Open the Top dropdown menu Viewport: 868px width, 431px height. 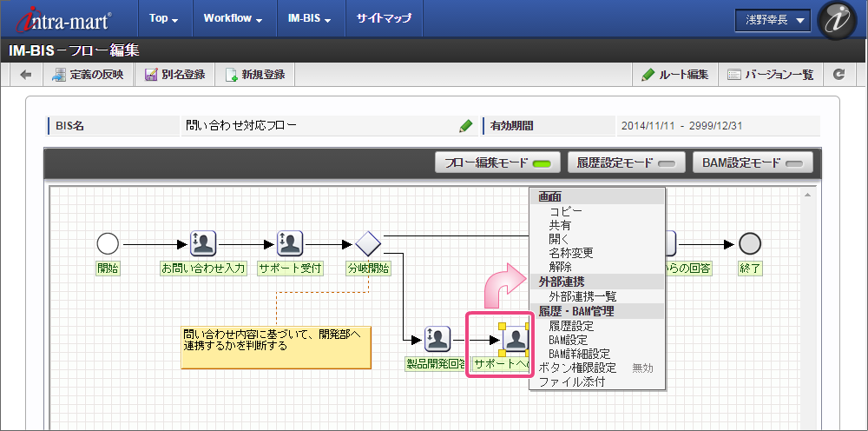pyautogui.click(x=164, y=18)
